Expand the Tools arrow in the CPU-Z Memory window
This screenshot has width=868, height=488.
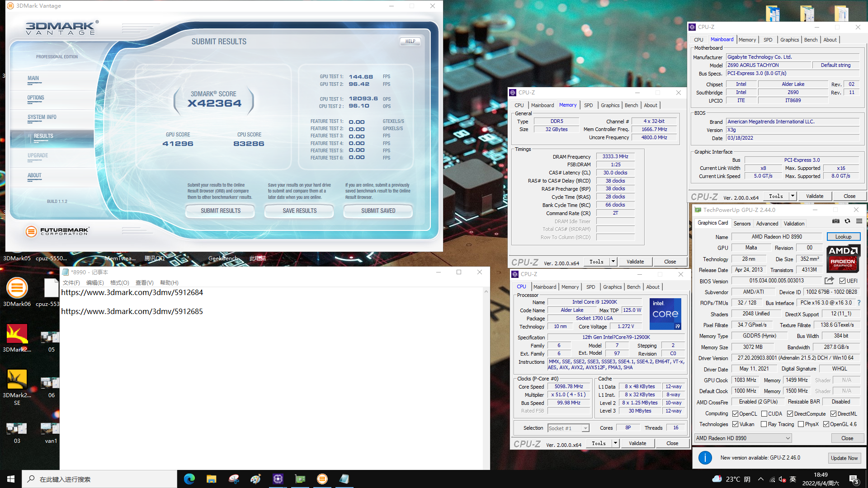coord(613,262)
